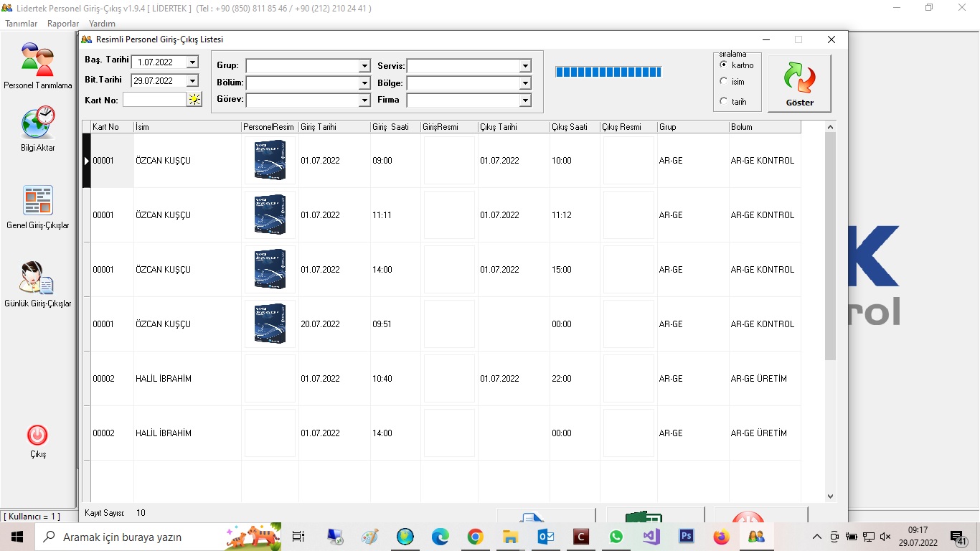This screenshot has width=980, height=551.
Task: Expand the Grup dropdown list
Action: pos(364,66)
